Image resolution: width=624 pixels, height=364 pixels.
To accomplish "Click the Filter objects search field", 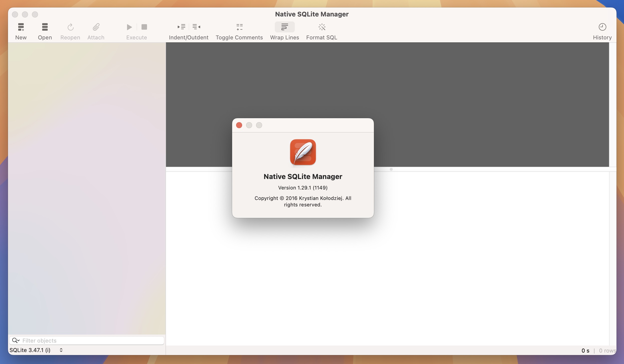I will click(x=87, y=341).
